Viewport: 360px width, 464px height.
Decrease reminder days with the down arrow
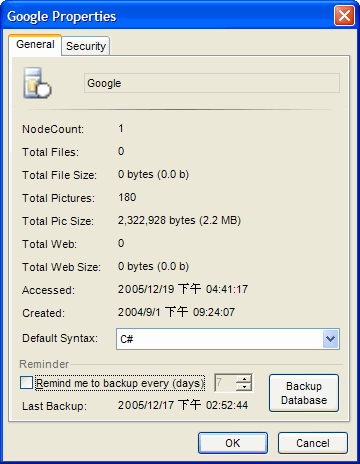[244, 387]
